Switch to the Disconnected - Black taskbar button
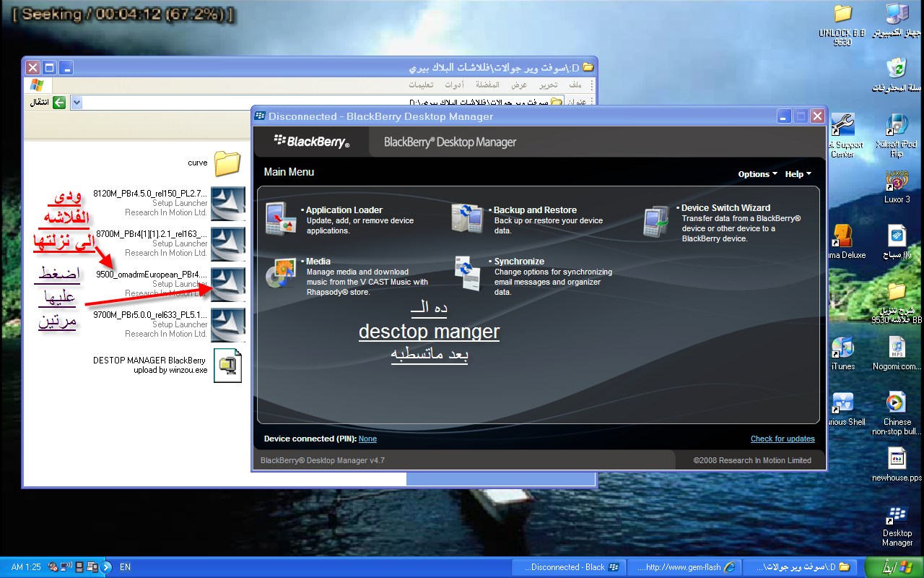 click(x=569, y=567)
